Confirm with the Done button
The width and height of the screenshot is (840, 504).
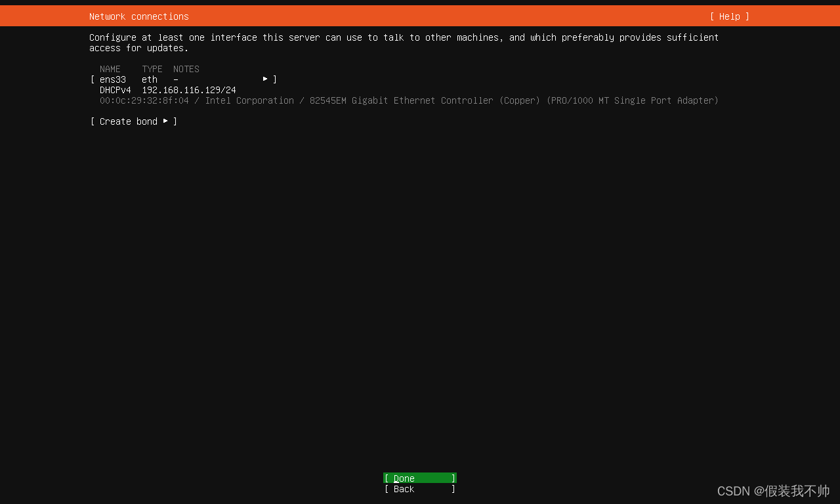pos(420,478)
